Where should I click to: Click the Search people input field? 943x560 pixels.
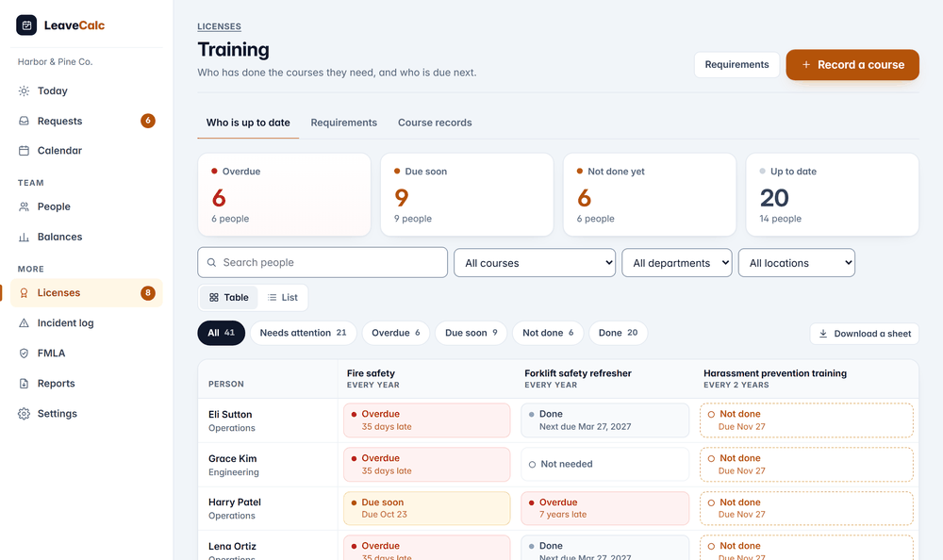coord(323,262)
